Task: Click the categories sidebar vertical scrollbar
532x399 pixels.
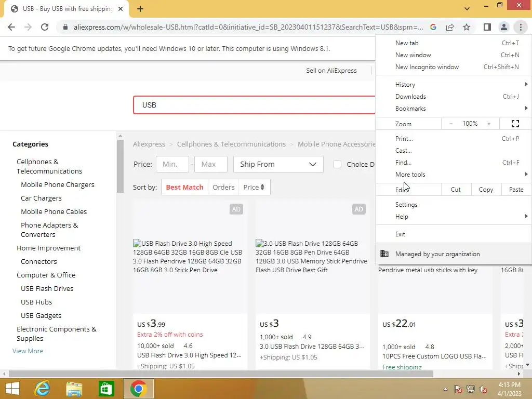Action: point(120,166)
